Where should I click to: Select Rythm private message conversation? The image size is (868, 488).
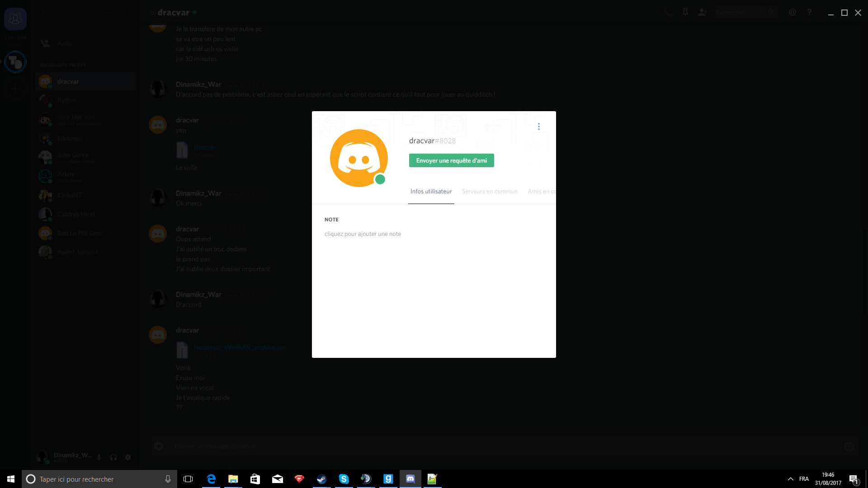85,100
